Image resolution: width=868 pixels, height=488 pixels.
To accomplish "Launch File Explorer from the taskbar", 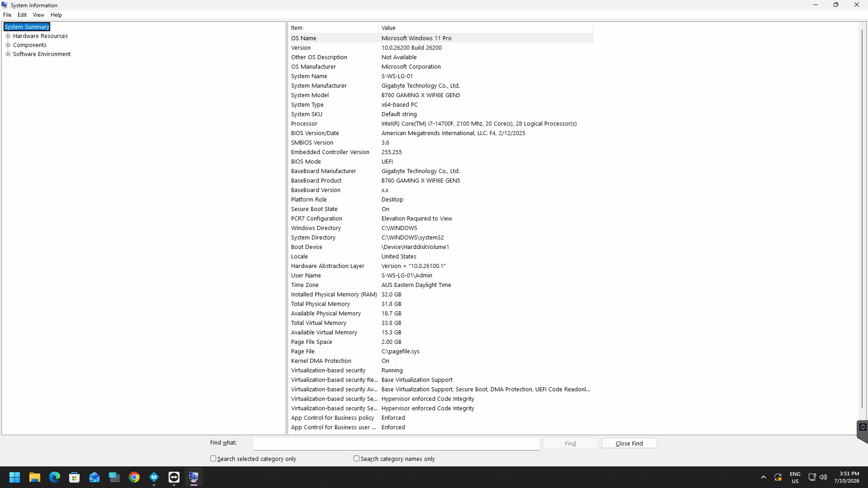I will 35,477.
